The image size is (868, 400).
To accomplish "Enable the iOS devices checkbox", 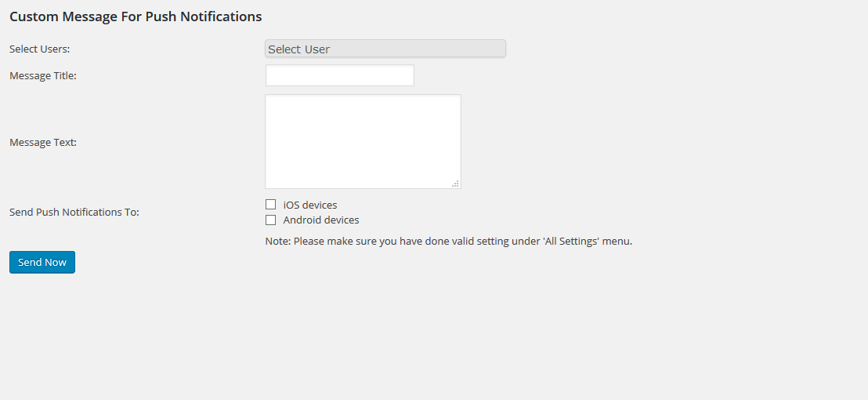I will pyautogui.click(x=271, y=205).
